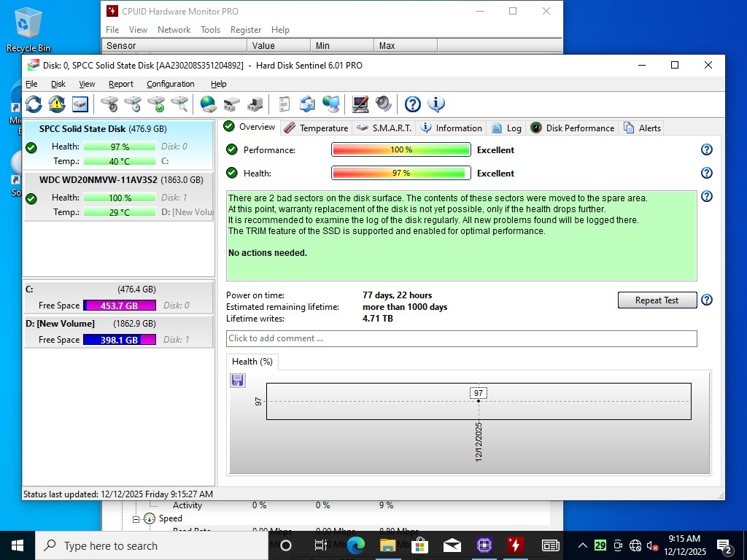Click the info speech bubble toolbar icon
Image resolution: width=747 pixels, height=560 pixels.
436,104
